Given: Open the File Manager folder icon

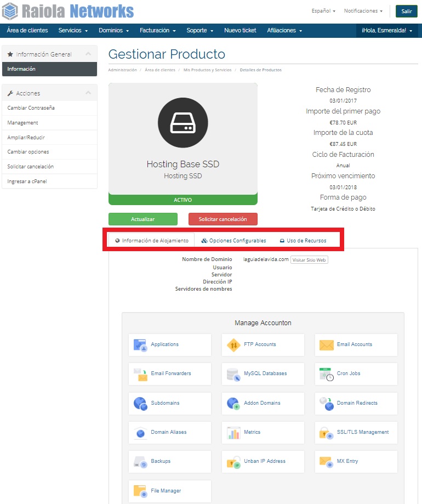Looking at the screenshot, I should pyautogui.click(x=141, y=491).
